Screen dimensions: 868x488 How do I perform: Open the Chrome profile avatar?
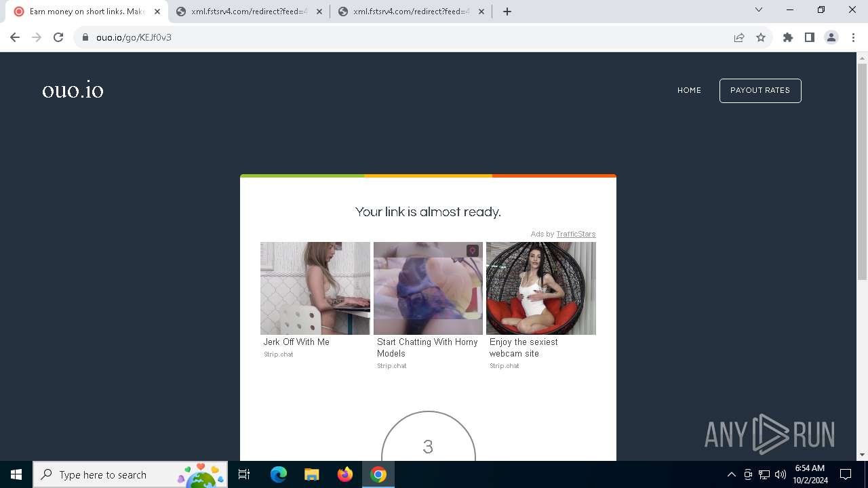(x=831, y=37)
